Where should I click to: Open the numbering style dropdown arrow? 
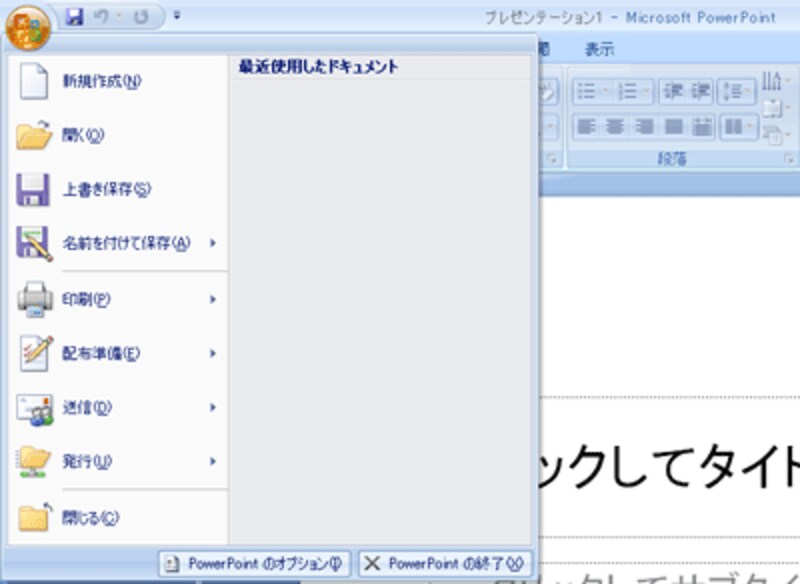coord(645,92)
